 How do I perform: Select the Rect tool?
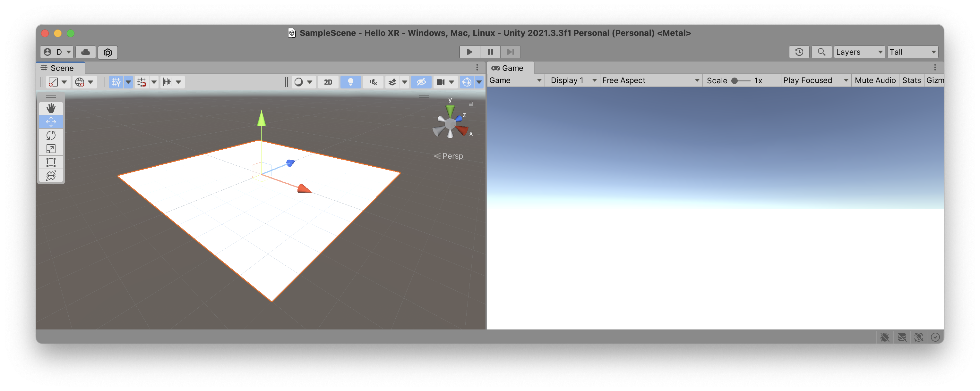pos(51,162)
